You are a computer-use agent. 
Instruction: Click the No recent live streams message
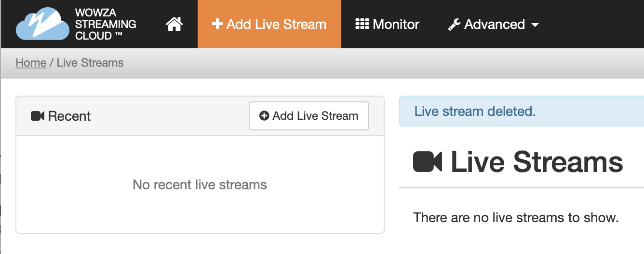200,184
